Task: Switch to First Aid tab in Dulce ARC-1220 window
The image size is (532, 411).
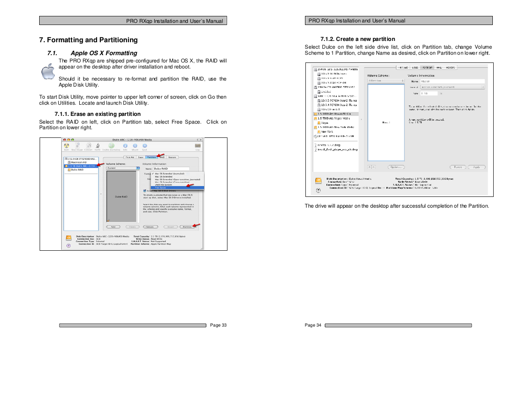Action: (130, 157)
